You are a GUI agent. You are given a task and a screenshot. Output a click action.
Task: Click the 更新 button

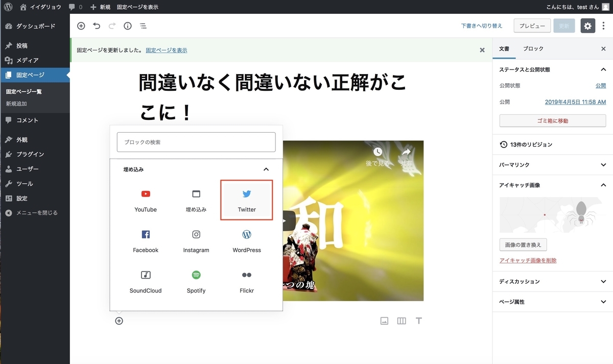click(564, 26)
